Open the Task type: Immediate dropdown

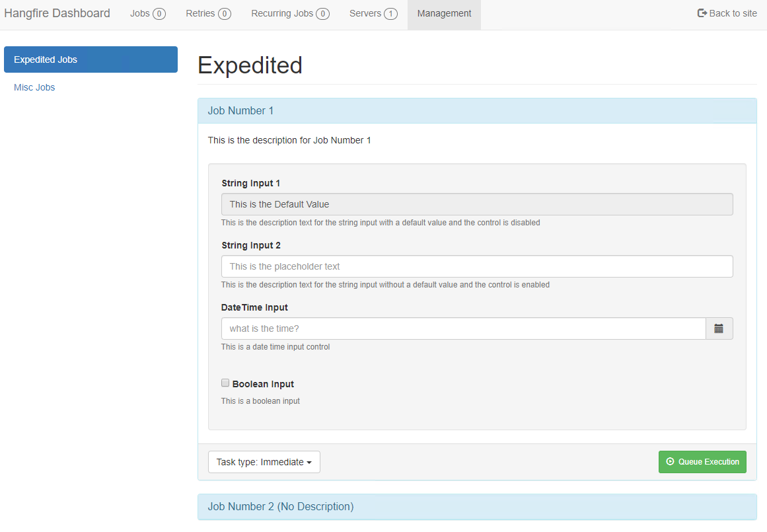(x=264, y=462)
